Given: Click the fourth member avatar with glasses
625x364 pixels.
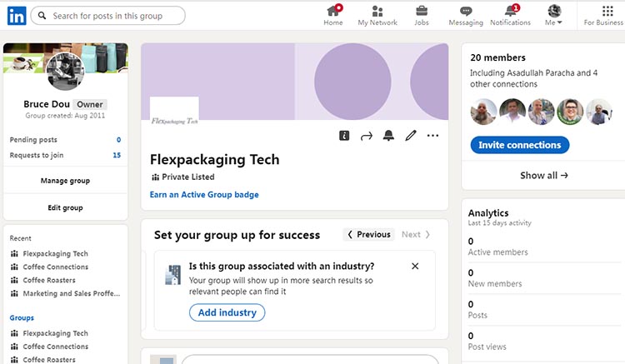Looking at the screenshot, I should pos(570,112).
